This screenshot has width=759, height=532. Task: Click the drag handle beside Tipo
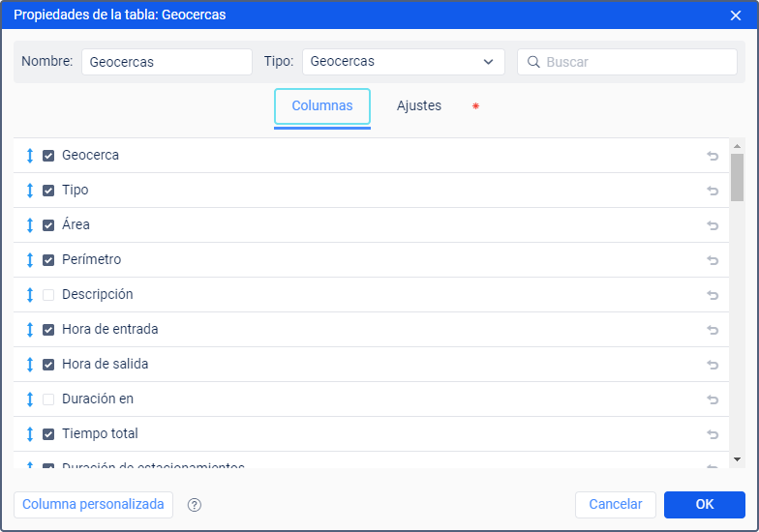point(30,191)
